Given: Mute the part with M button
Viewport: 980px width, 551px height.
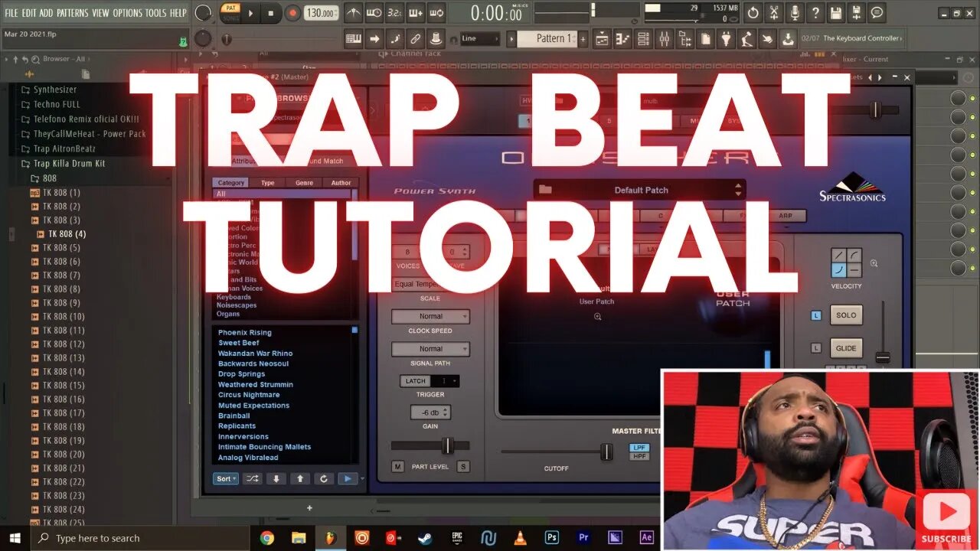Looking at the screenshot, I should (397, 466).
